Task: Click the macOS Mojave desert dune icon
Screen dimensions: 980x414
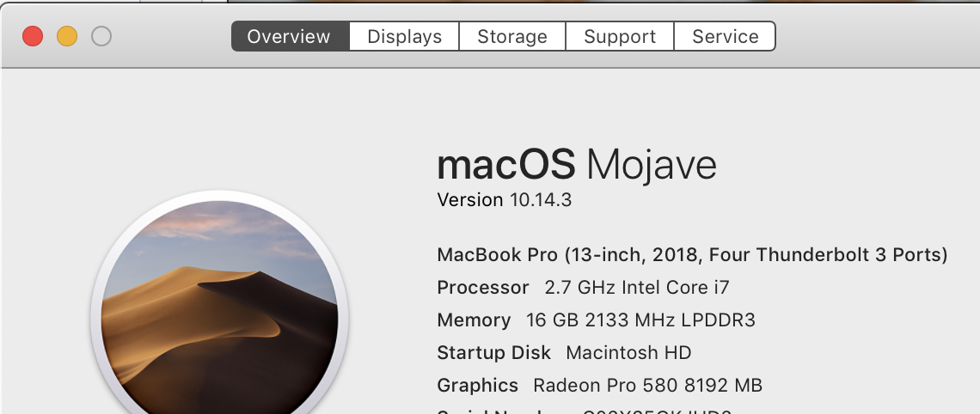Action: [x=219, y=306]
